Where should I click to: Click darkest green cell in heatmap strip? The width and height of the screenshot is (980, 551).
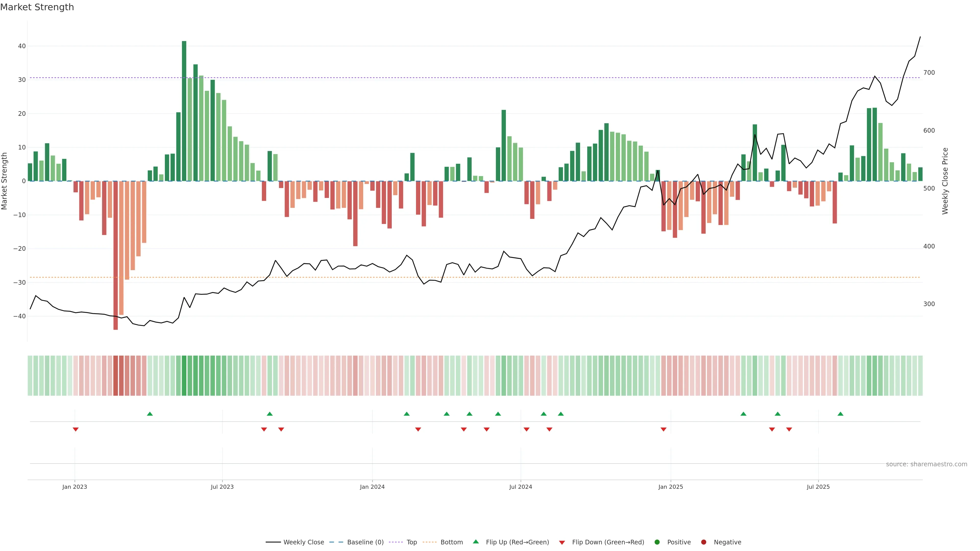[x=184, y=375]
